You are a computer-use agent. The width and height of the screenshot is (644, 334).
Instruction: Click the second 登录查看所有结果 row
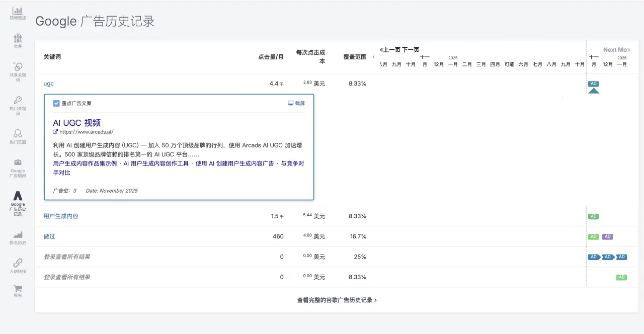(67, 277)
